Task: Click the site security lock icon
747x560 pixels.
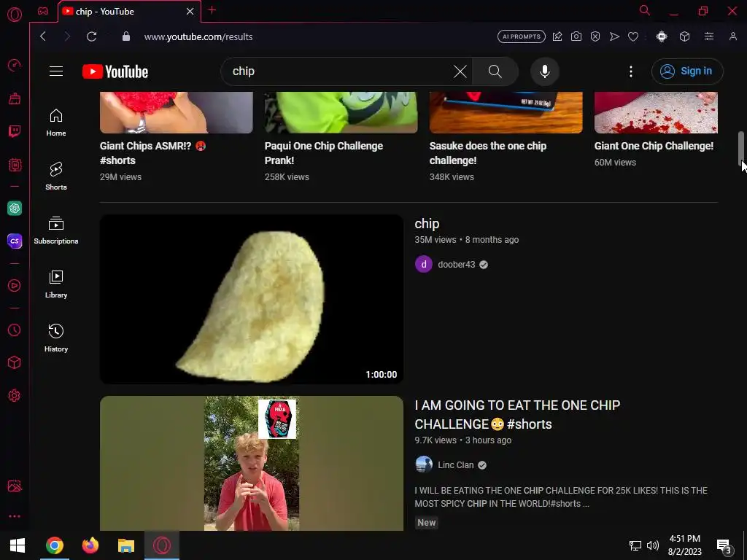Action: tap(125, 36)
